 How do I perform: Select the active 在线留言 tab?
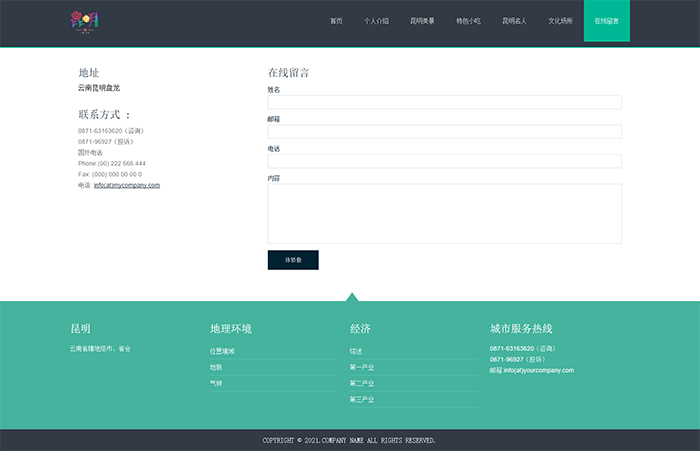(606, 21)
